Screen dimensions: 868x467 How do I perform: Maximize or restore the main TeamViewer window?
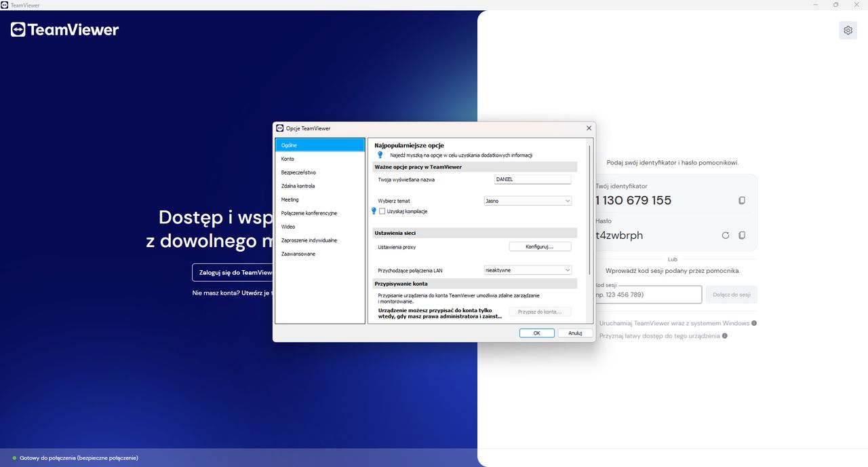click(x=835, y=5)
